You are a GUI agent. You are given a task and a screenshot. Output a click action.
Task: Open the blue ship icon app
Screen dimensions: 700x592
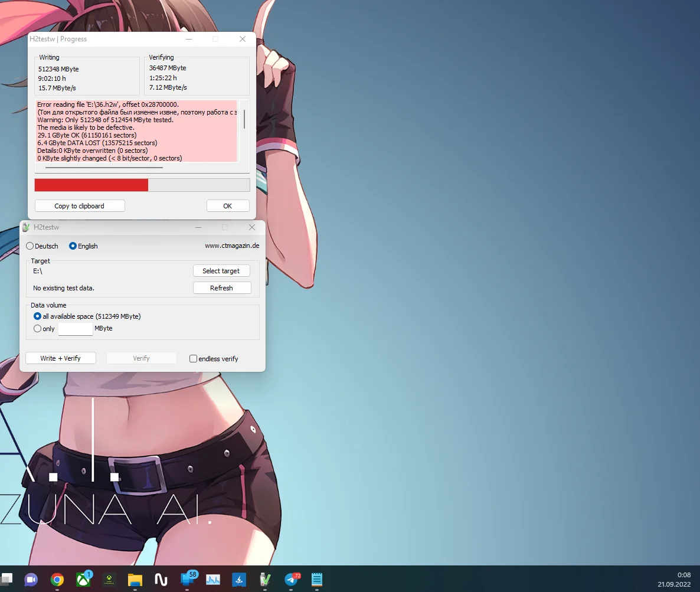239,580
